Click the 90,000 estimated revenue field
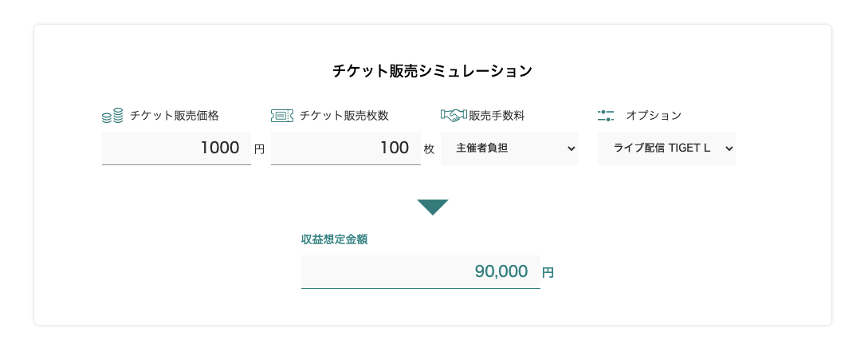 [x=421, y=271]
